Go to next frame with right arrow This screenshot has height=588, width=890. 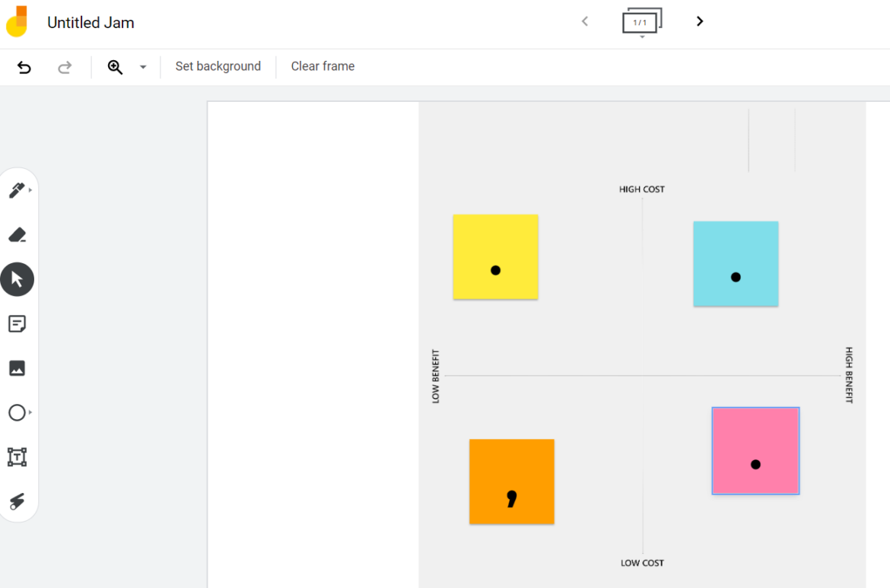(699, 21)
